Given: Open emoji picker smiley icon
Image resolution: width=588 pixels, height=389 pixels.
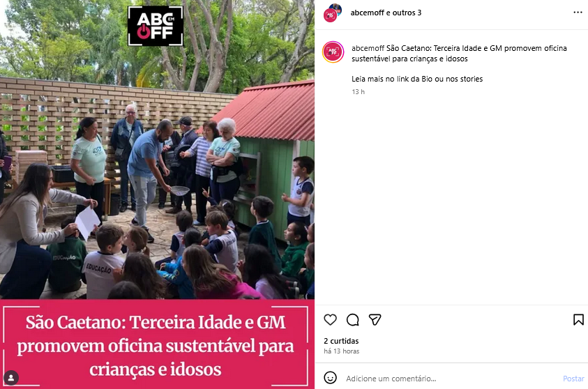Looking at the screenshot, I should (330, 378).
